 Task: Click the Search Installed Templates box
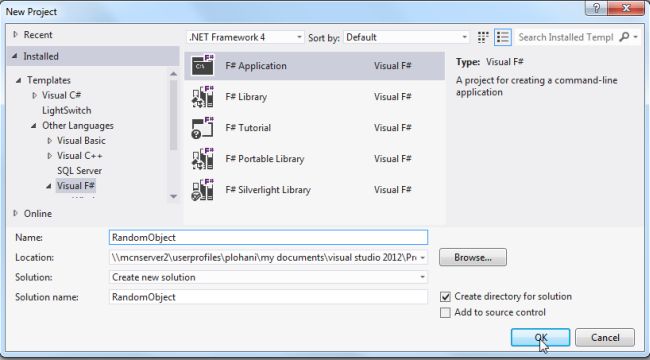(x=565, y=37)
